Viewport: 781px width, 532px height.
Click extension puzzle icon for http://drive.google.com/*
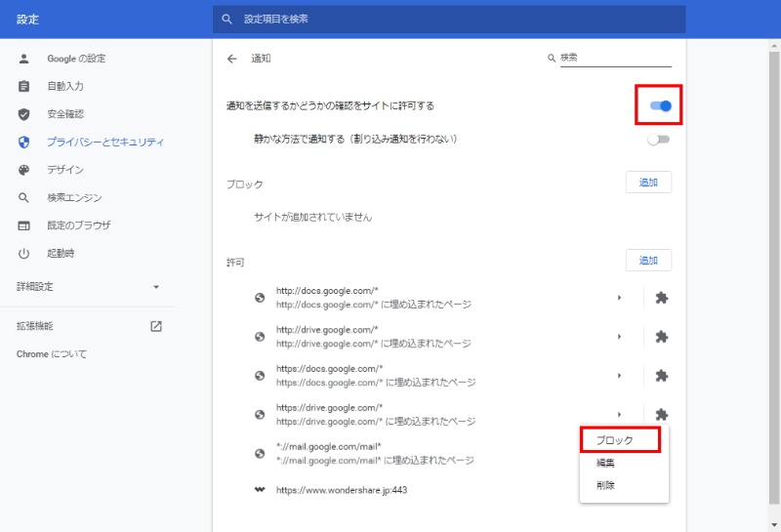pyautogui.click(x=662, y=337)
